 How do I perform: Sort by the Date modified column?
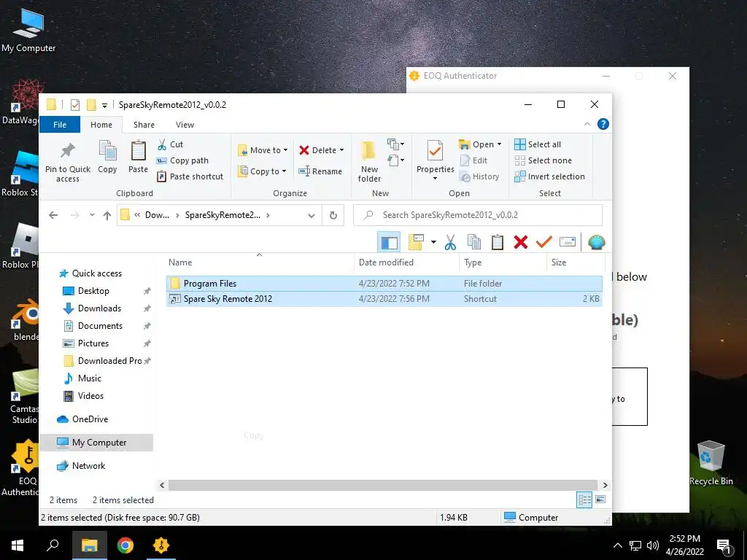click(x=406, y=262)
